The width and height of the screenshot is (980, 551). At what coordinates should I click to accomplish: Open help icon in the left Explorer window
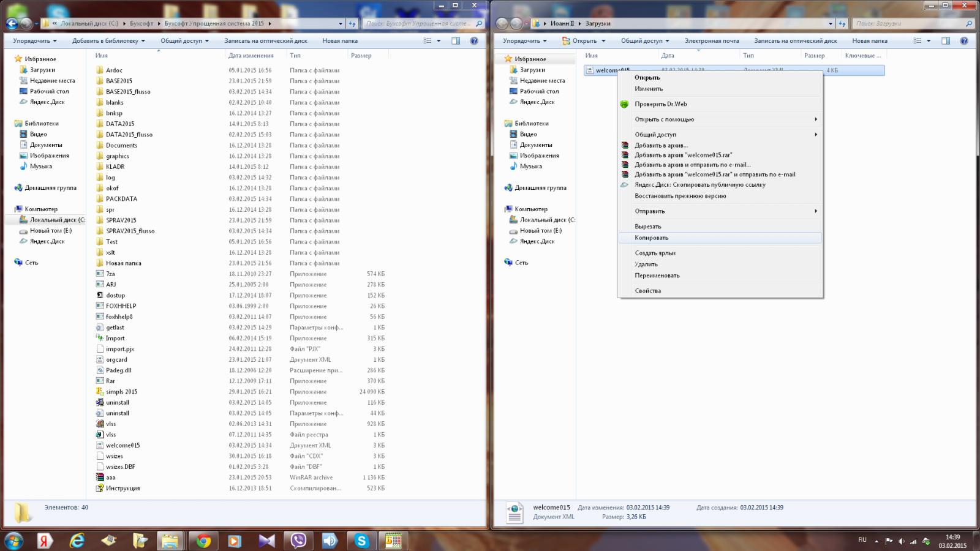(x=473, y=41)
